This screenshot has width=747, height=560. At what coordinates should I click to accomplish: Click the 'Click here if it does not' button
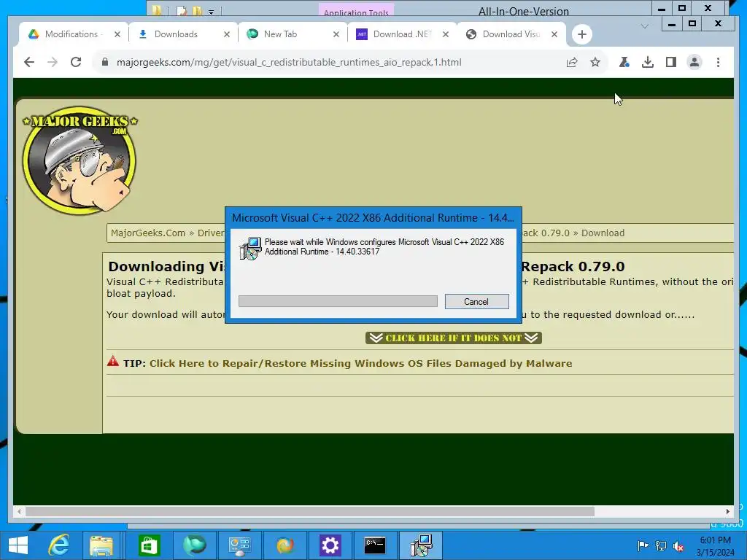[454, 338]
